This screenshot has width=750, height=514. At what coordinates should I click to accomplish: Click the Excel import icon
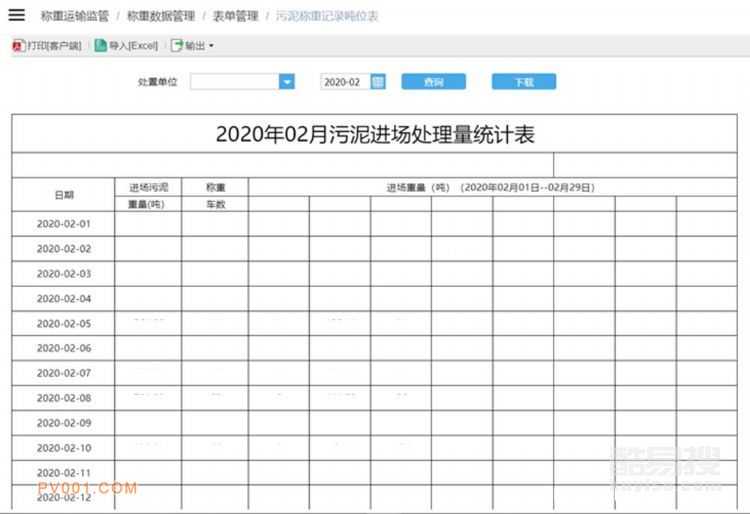coord(100,45)
